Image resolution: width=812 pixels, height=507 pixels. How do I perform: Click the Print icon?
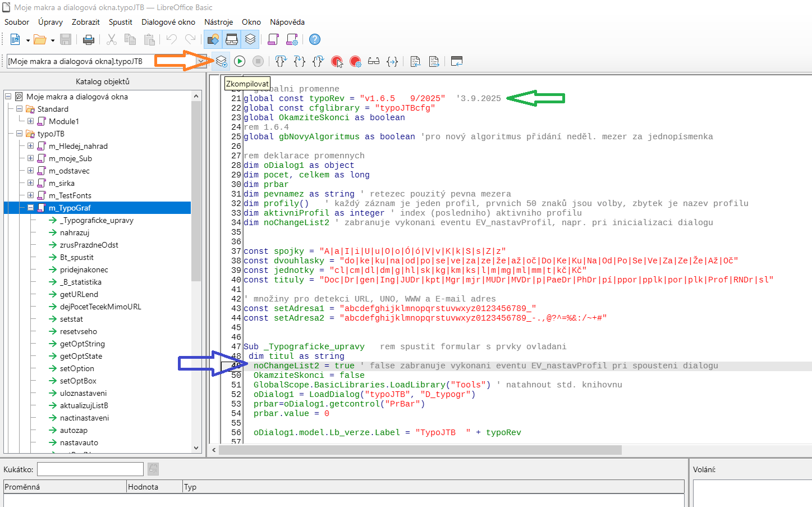click(88, 39)
